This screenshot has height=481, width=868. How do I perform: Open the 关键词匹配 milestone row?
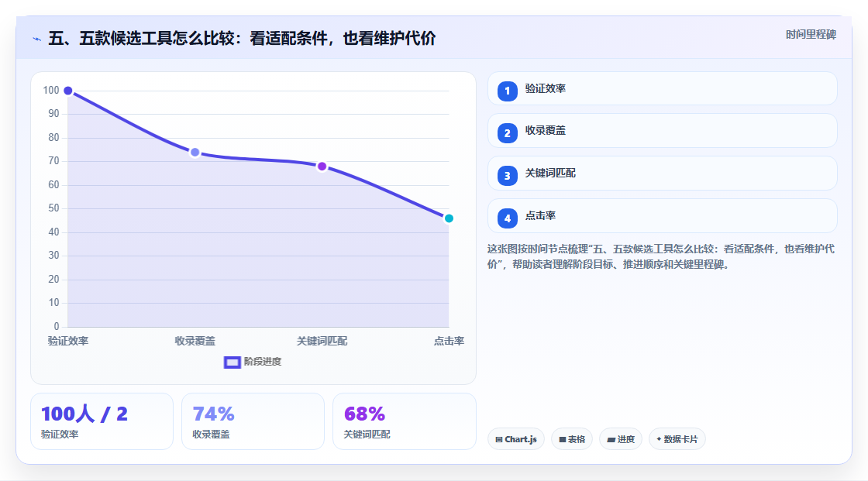[x=662, y=174]
